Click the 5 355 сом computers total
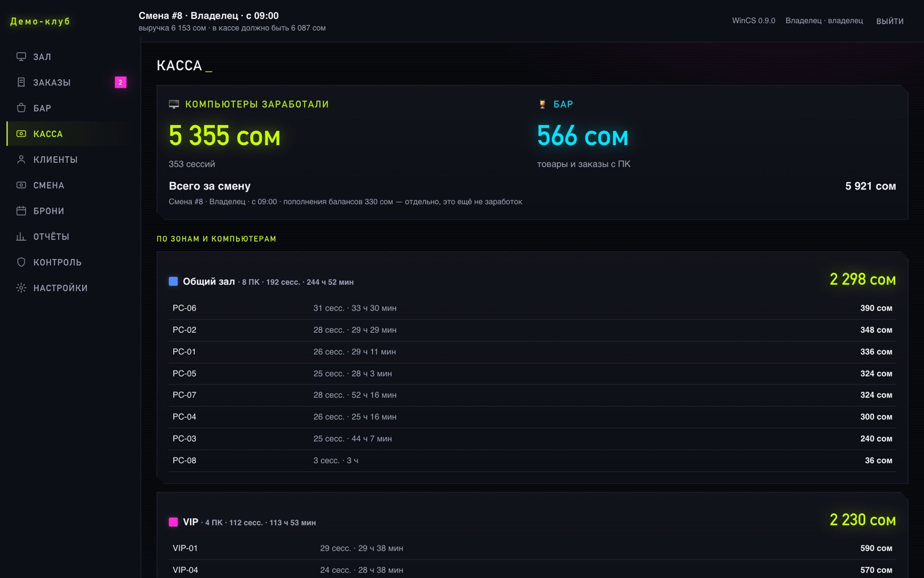This screenshot has height=578, width=924. click(x=225, y=136)
